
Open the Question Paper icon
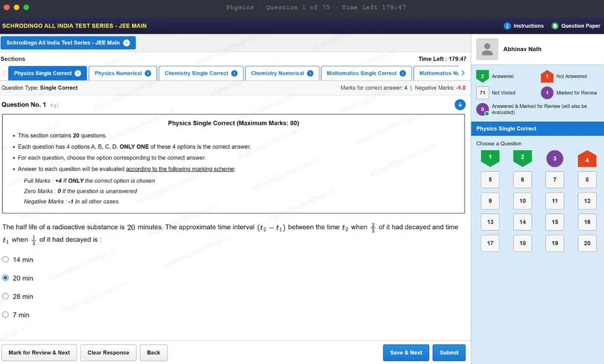[x=555, y=26]
